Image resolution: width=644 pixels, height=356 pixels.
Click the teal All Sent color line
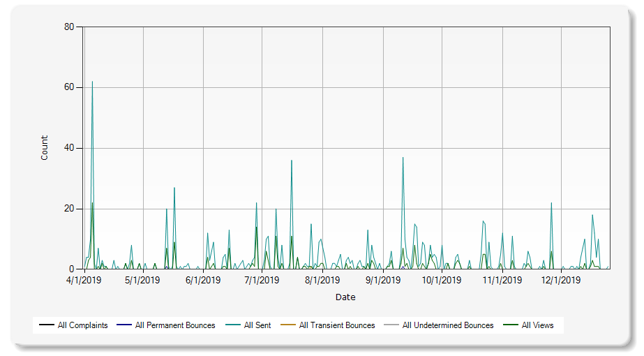click(x=233, y=325)
